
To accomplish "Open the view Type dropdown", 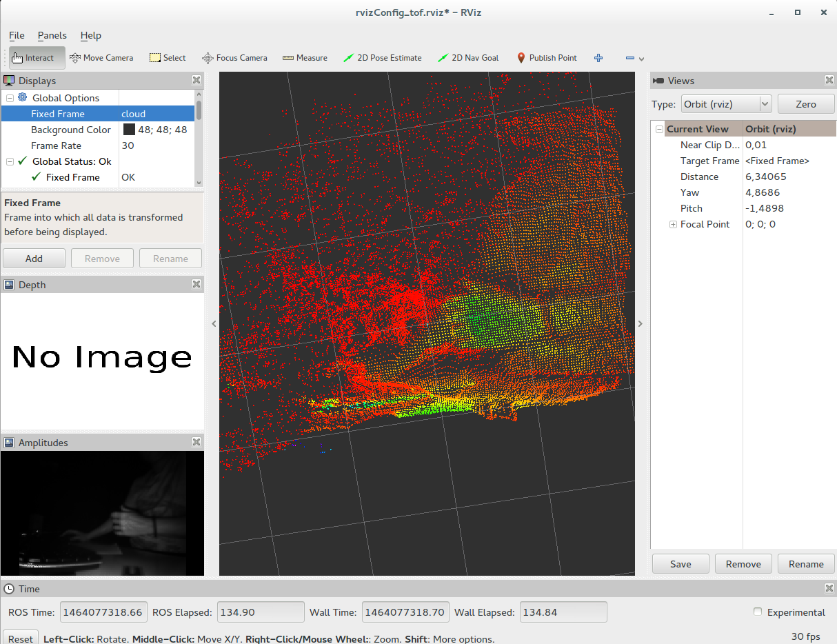I will [726, 104].
